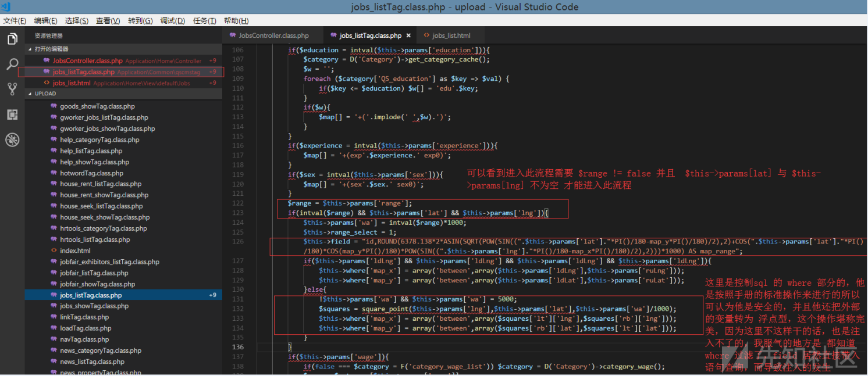Image resolution: width=868 pixels, height=376 pixels.
Task: Select navTag.class.php in the file tree
Action: click(84, 339)
